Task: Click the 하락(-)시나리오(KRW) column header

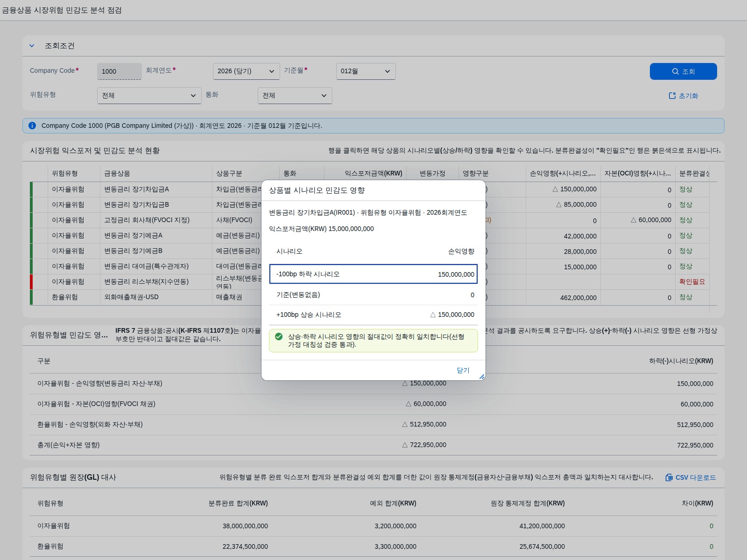Action: click(681, 361)
